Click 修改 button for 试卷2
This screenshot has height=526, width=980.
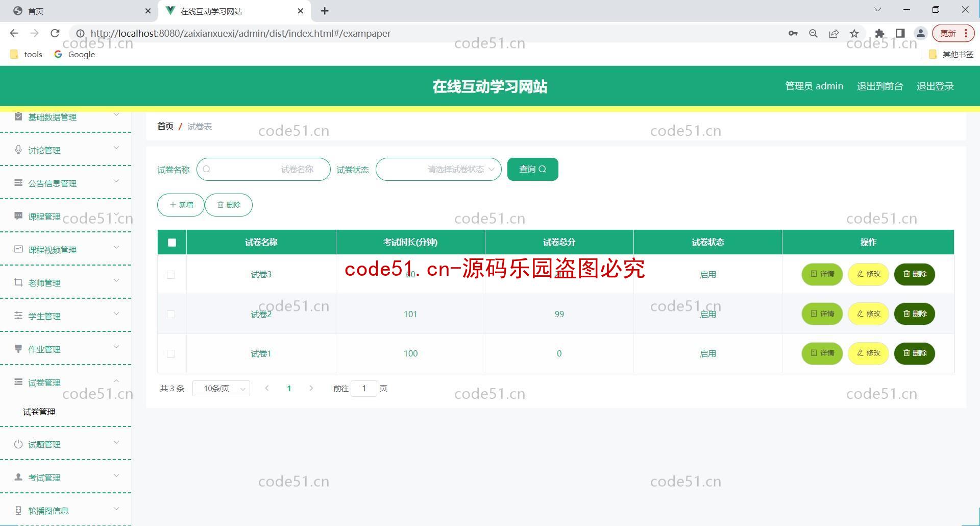(868, 314)
